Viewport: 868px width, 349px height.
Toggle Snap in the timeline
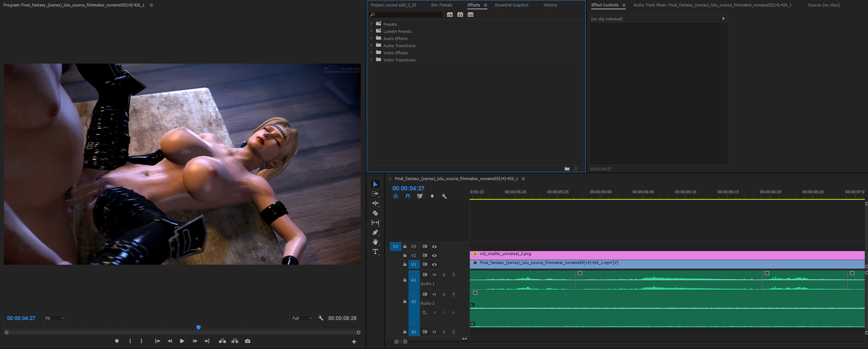408,196
